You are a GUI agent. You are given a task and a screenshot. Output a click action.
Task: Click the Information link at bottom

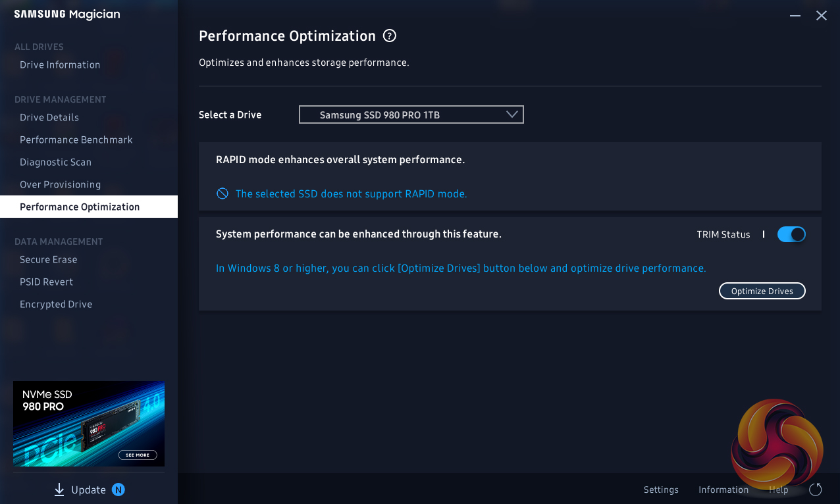click(x=723, y=490)
